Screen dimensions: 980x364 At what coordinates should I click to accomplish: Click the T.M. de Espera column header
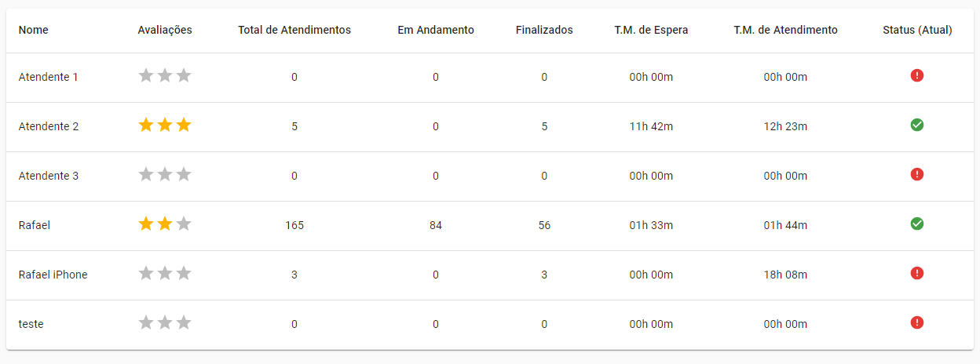click(651, 31)
